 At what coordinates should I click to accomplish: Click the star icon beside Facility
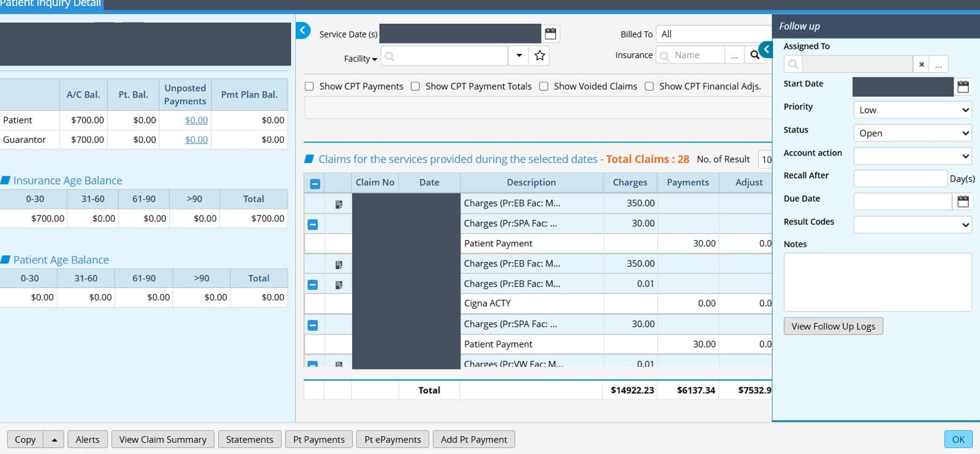[540, 56]
